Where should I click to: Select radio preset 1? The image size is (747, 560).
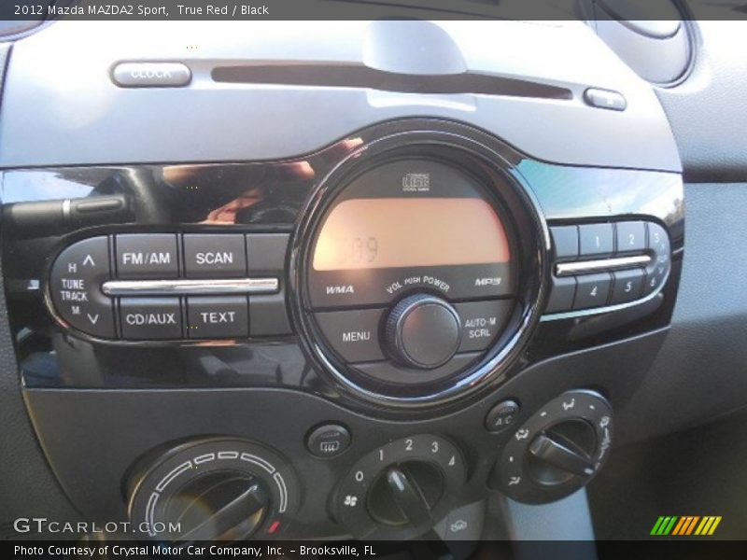coord(596,239)
